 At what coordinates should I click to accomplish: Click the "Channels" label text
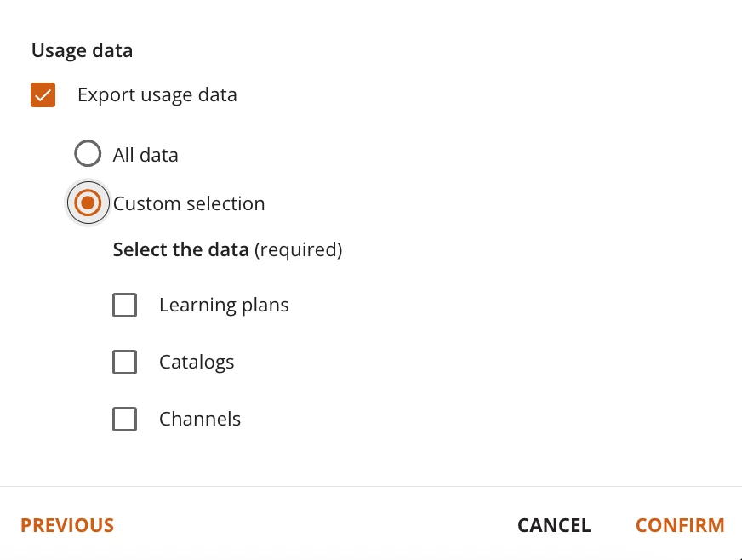pyautogui.click(x=200, y=419)
